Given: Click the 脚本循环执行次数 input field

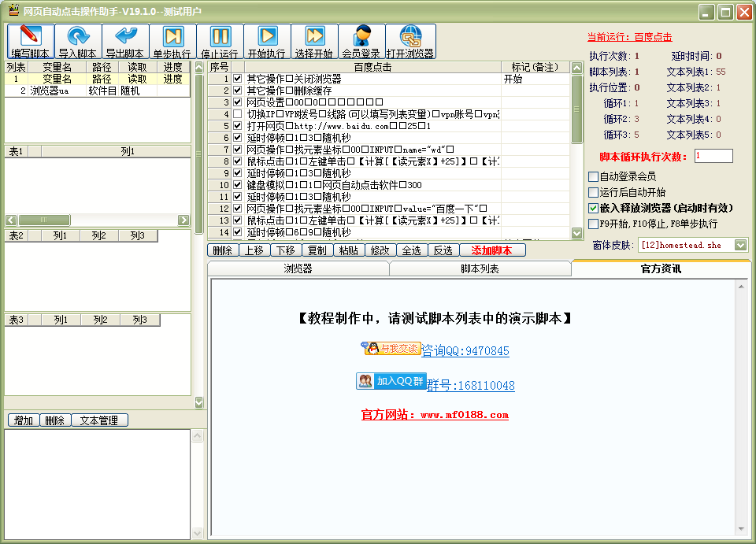Looking at the screenshot, I should tap(714, 156).
